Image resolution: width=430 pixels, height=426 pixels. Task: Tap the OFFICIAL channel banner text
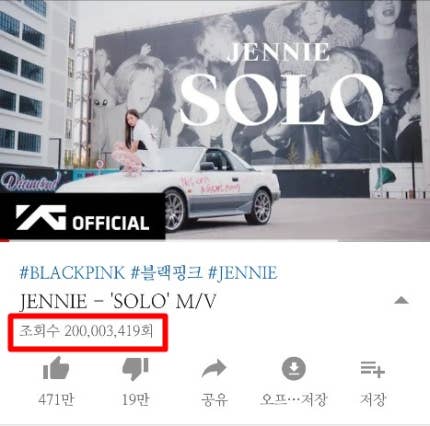tap(111, 223)
